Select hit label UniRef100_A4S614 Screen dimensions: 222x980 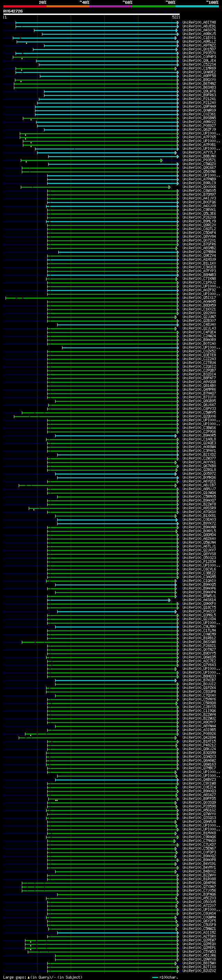(x=199, y=600)
